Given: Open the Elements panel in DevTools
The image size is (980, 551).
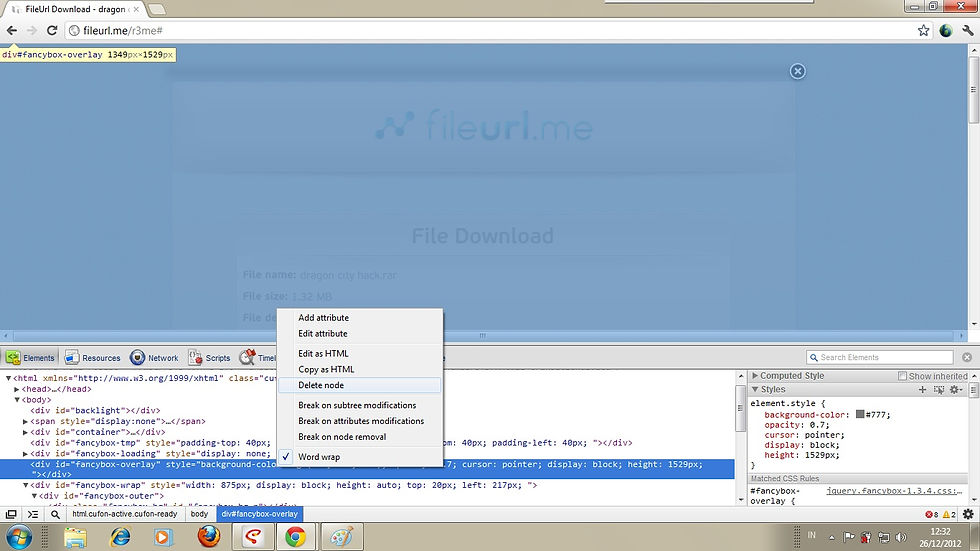Looking at the screenshot, I should pos(30,358).
